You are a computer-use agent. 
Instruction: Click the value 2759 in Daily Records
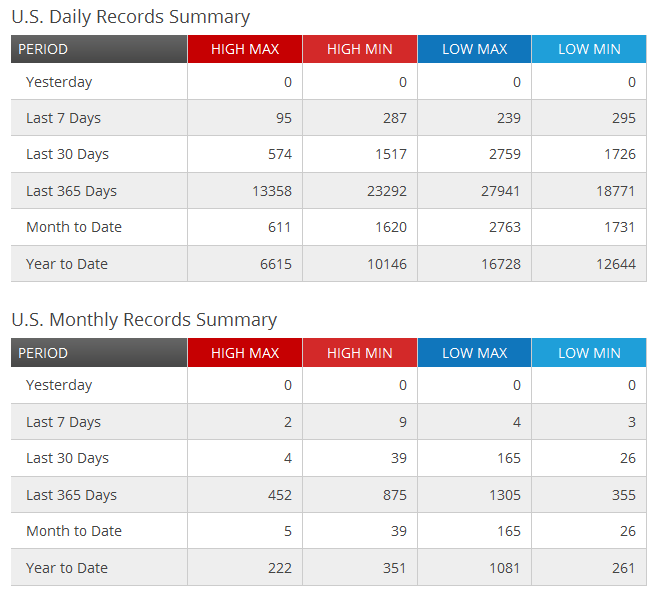[x=505, y=154]
